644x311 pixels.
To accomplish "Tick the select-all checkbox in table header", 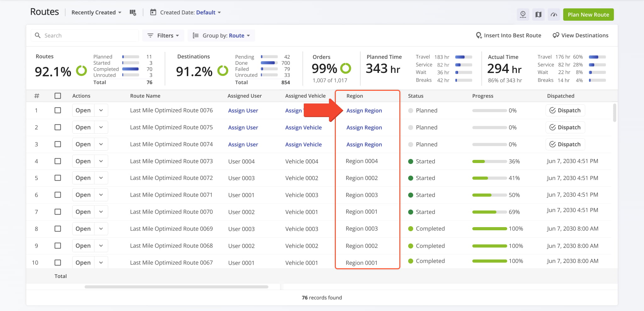I will 58,96.
